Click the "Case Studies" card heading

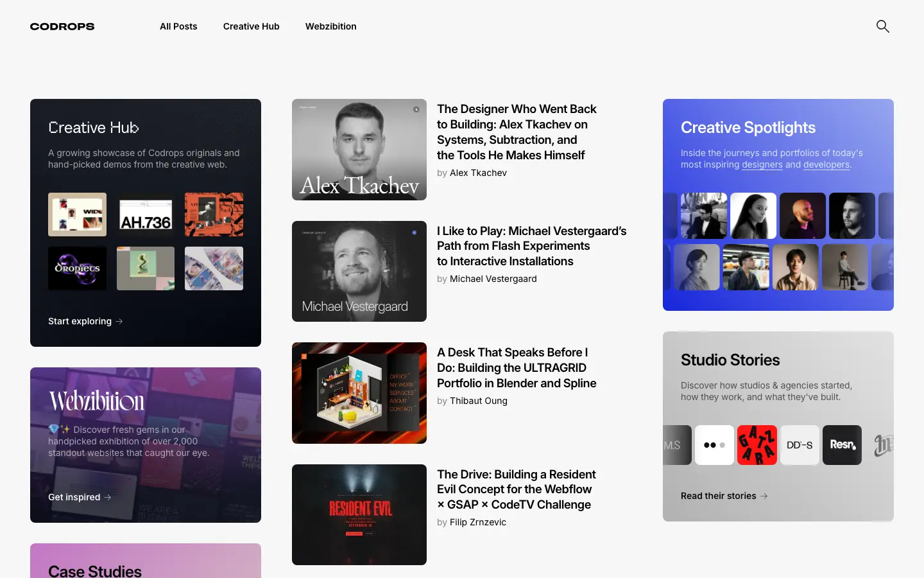tap(95, 571)
